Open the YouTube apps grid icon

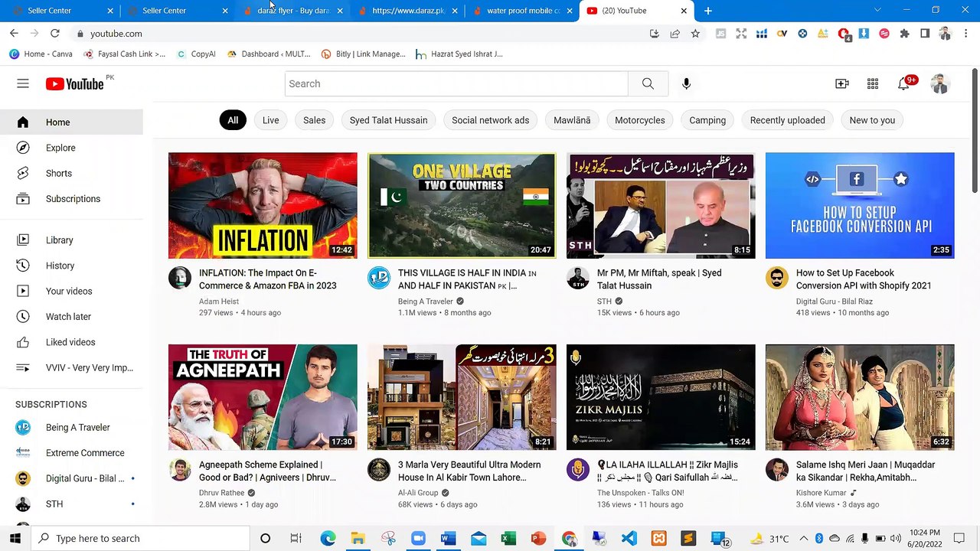[873, 83]
